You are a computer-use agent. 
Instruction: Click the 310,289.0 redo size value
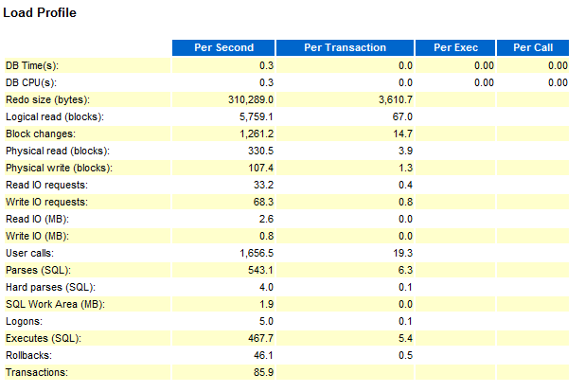point(251,100)
